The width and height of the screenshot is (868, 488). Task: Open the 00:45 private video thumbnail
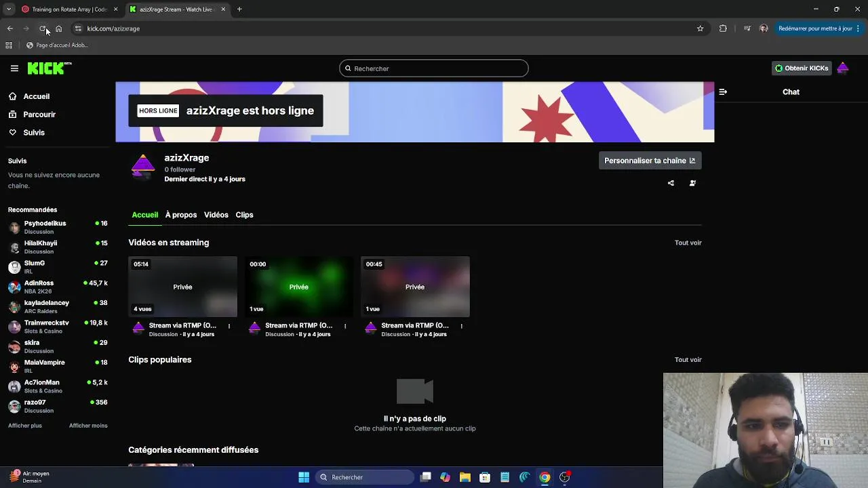(415, 287)
